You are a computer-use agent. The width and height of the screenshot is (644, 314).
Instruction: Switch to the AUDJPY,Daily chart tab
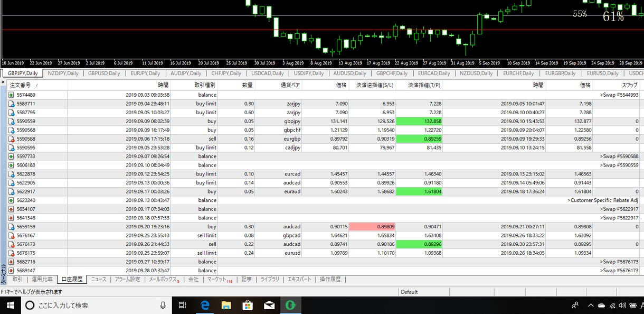186,73
